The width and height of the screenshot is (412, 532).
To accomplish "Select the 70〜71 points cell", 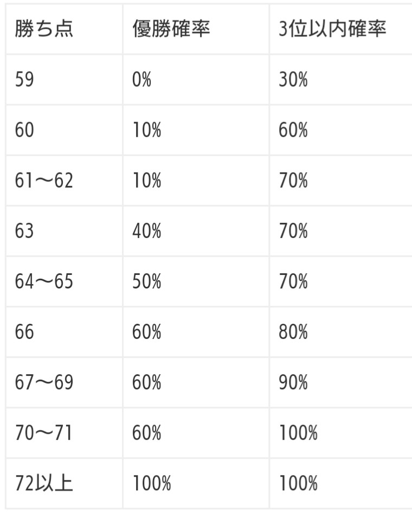I will pyautogui.click(x=44, y=433).
